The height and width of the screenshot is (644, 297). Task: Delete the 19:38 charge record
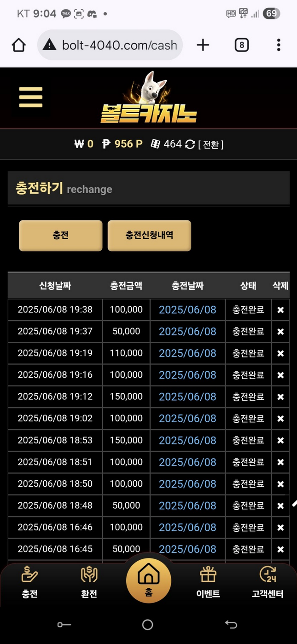[280, 310]
